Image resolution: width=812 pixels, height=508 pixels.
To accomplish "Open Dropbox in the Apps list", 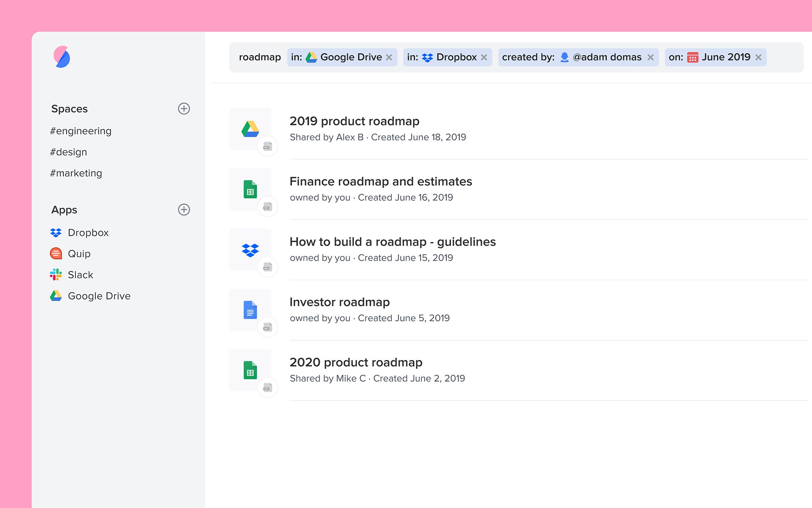I will pyautogui.click(x=88, y=232).
